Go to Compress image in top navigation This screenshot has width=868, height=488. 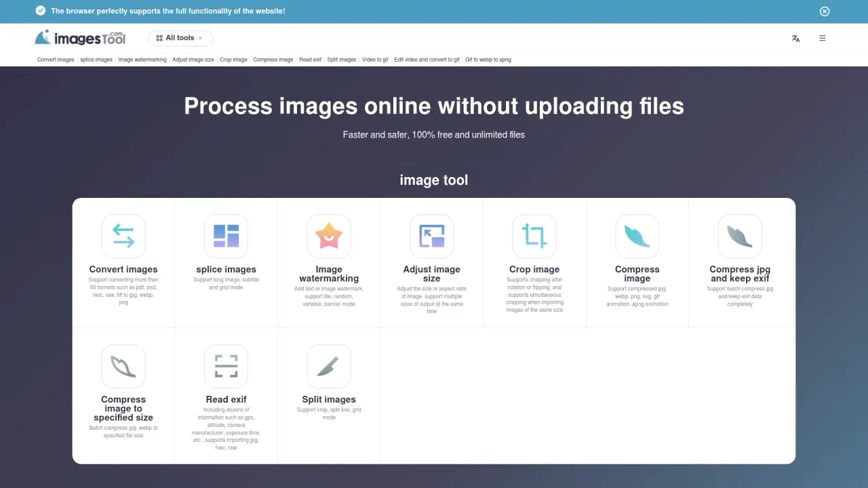pos(273,60)
